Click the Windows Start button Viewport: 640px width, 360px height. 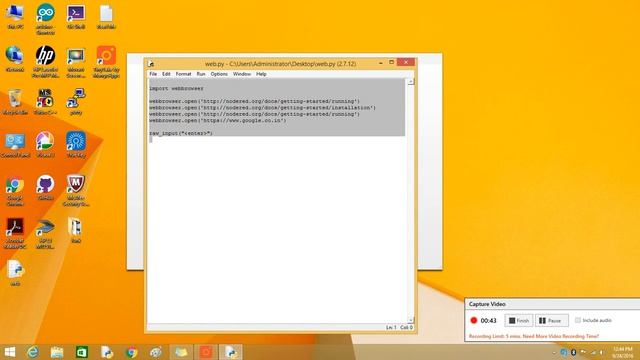tap(9, 352)
